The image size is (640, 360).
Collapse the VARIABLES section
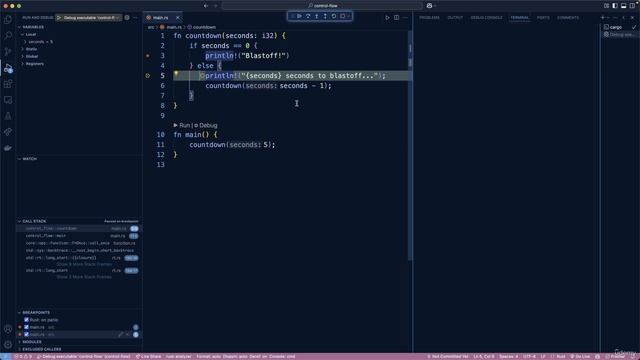coord(33,27)
